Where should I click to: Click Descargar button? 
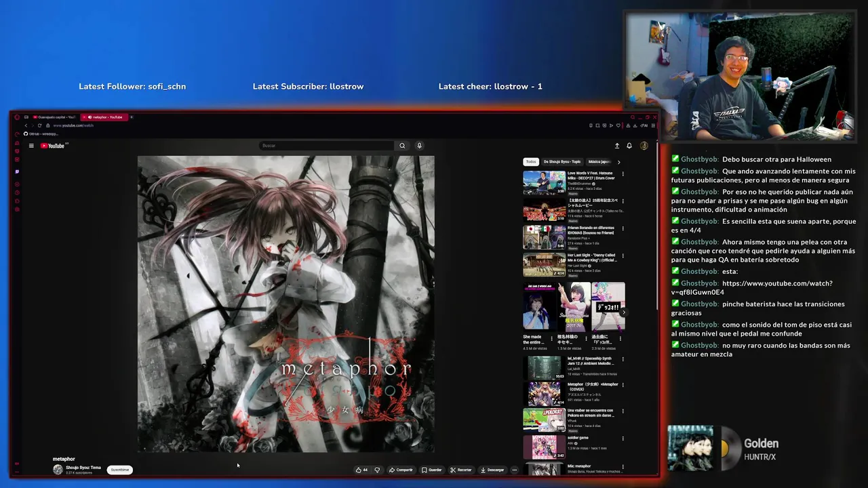pos(492,470)
